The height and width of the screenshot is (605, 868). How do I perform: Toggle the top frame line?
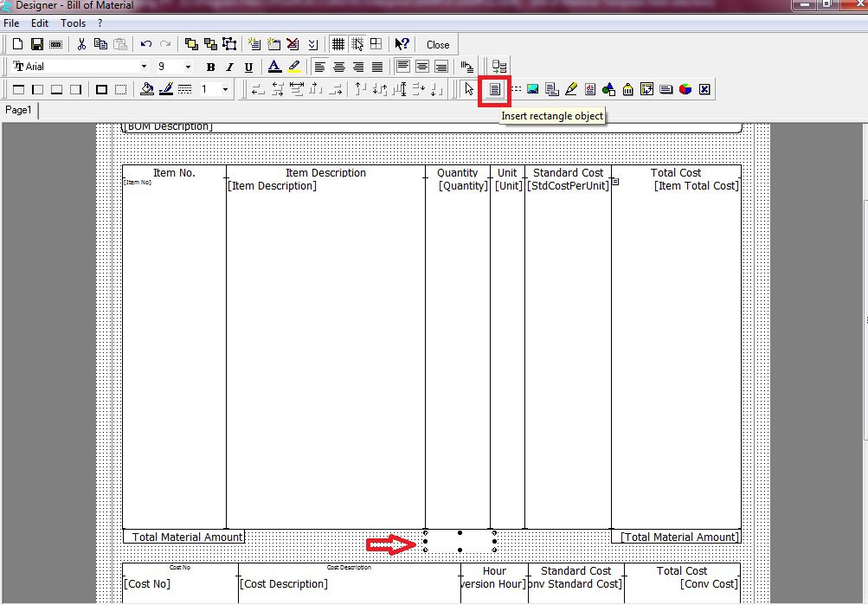18,89
